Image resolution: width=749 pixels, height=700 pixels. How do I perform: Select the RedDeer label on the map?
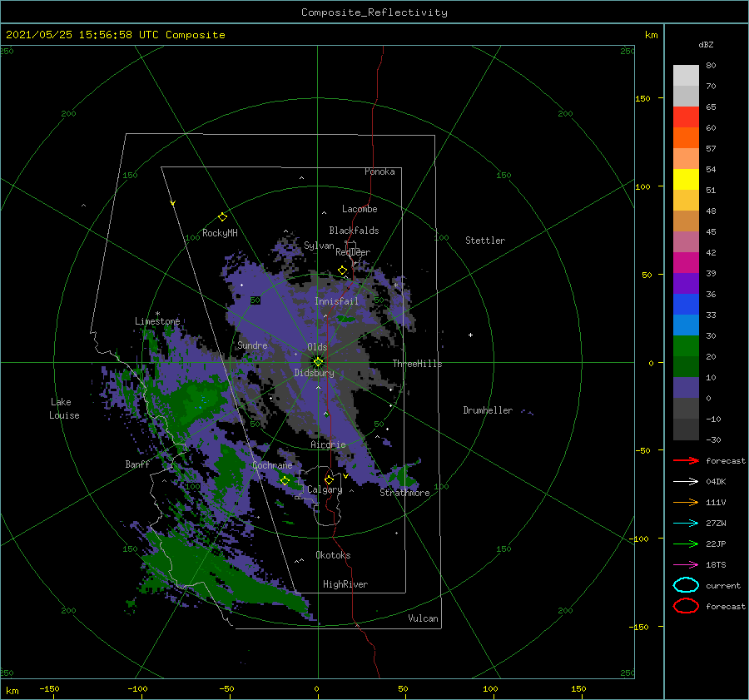[x=353, y=252]
